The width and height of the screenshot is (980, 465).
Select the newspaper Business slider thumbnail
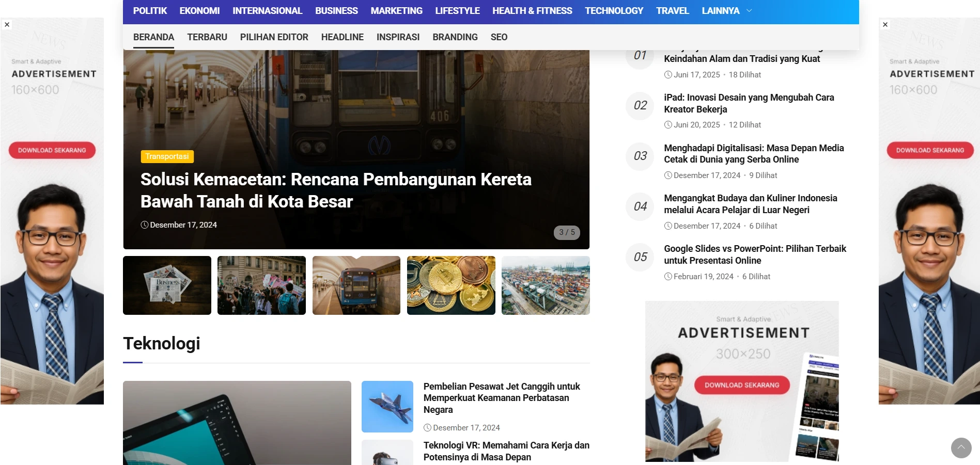coord(167,285)
